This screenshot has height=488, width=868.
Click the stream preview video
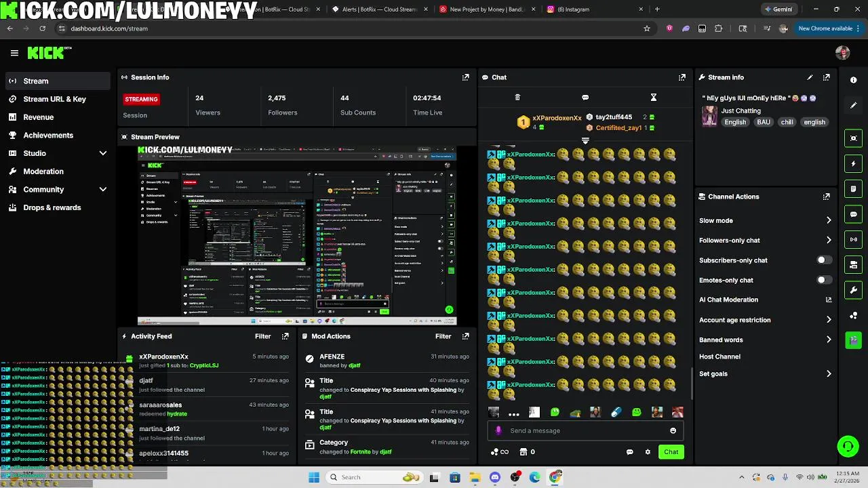click(x=297, y=236)
